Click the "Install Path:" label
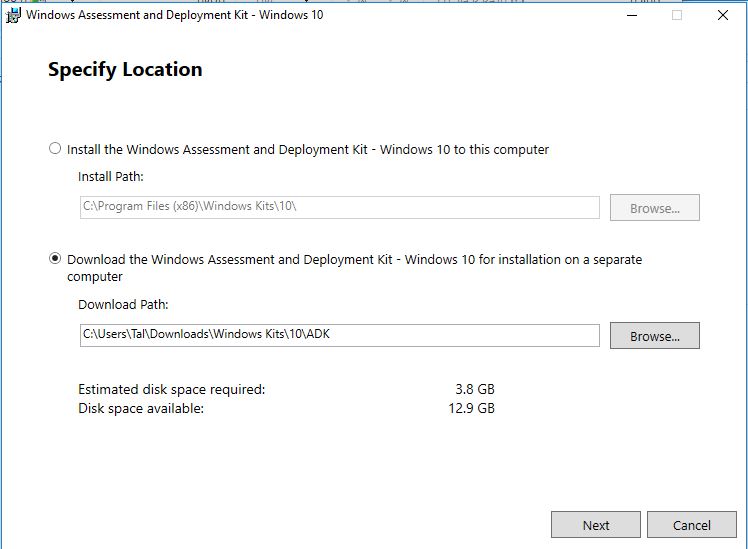The height and width of the screenshot is (549, 748). click(x=111, y=176)
